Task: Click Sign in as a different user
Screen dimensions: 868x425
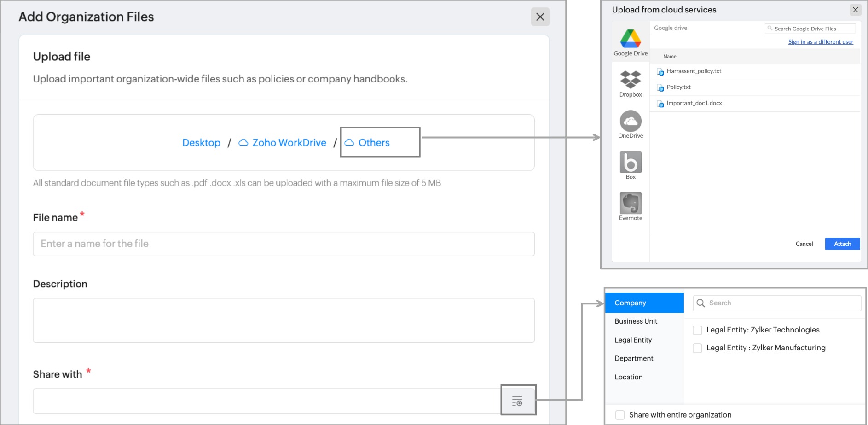Action: pyautogui.click(x=821, y=42)
